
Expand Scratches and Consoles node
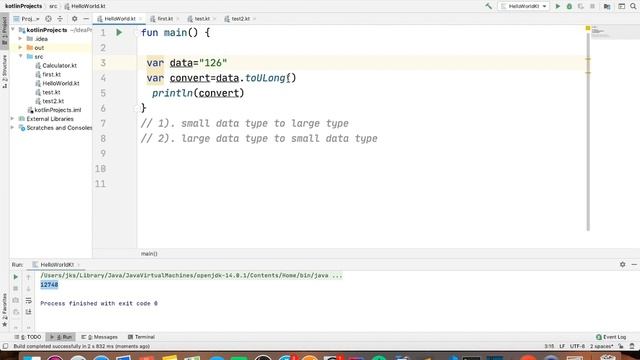(x=13, y=128)
